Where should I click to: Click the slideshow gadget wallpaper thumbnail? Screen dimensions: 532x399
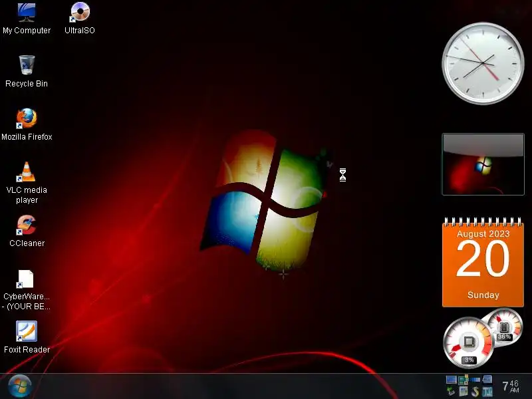pyautogui.click(x=483, y=164)
